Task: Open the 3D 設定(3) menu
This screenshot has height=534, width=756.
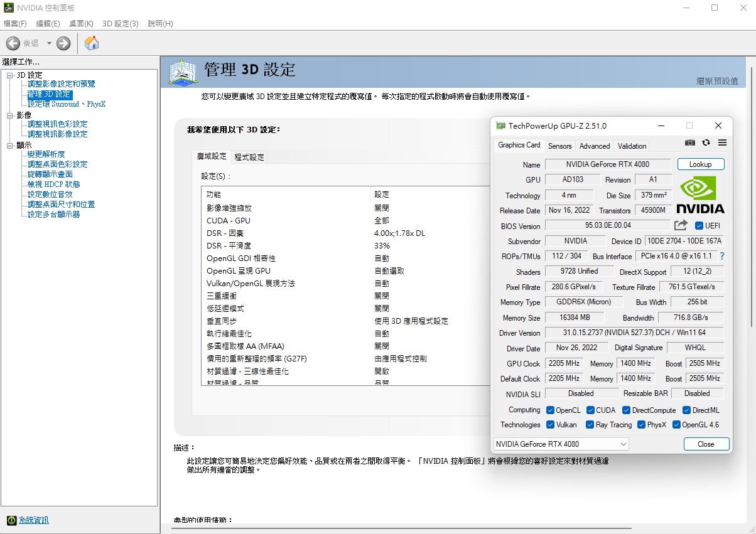Action: [x=121, y=23]
